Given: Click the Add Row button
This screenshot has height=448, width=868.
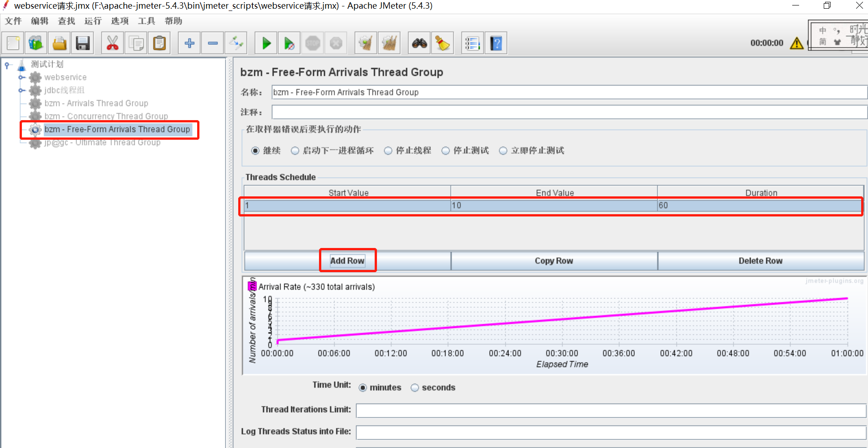Looking at the screenshot, I should (x=347, y=261).
